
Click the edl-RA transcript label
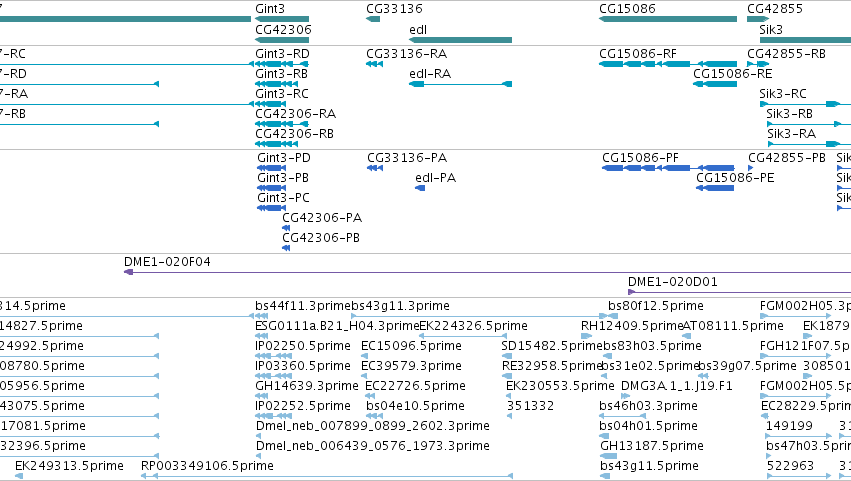[430, 74]
